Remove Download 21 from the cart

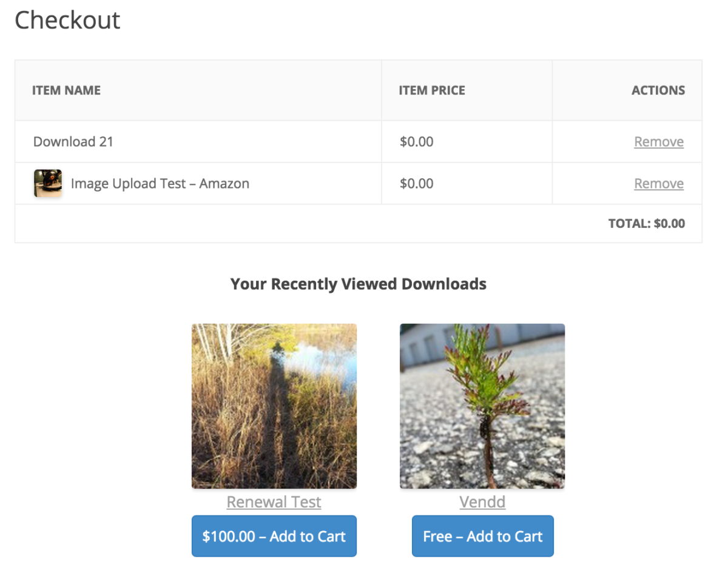click(x=658, y=141)
